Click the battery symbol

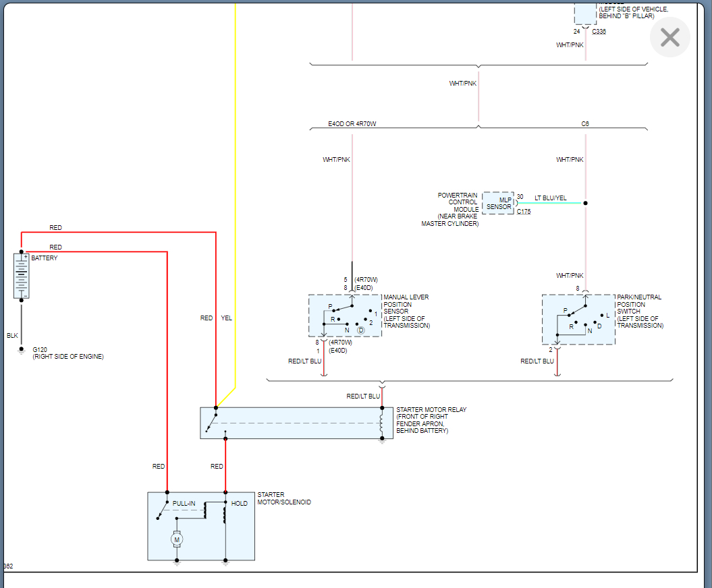(22, 276)
